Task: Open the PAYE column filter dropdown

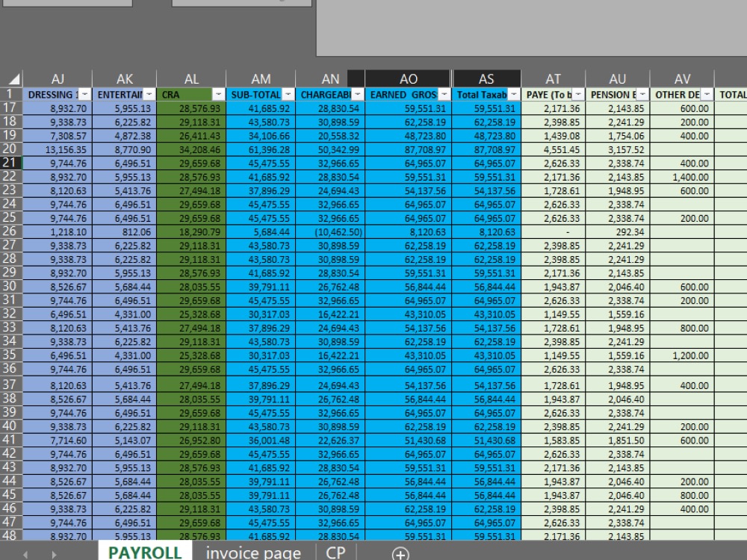Action: point(578,94)
